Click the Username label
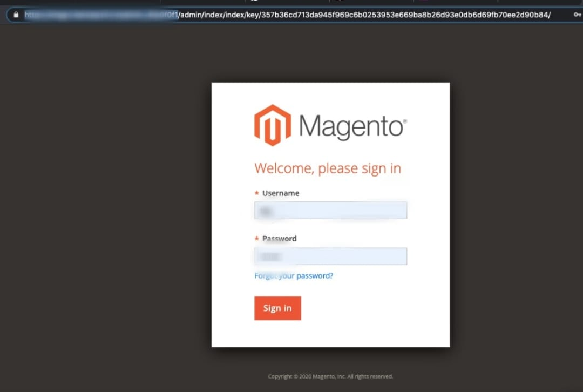Screen dimensions: 583x392 pos(281,193)
